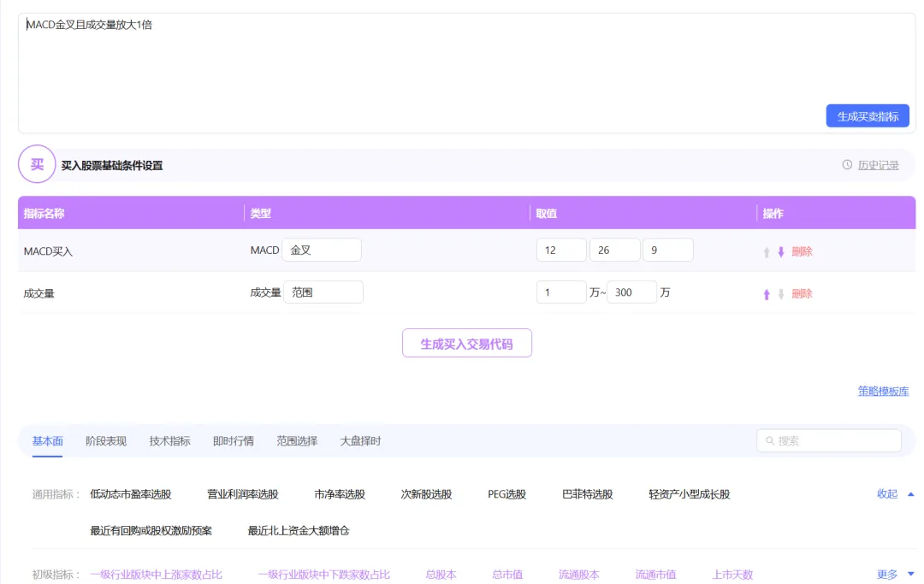
Task: Switch to 即时行情 tab
Action: click(x=234, y=441)
